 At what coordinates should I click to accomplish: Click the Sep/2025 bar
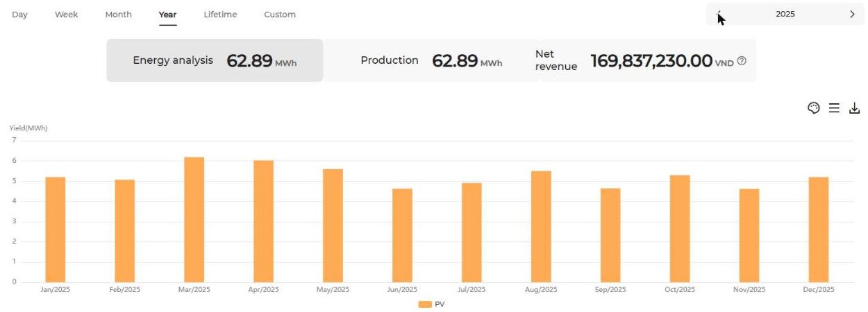[x=610, y=235]
